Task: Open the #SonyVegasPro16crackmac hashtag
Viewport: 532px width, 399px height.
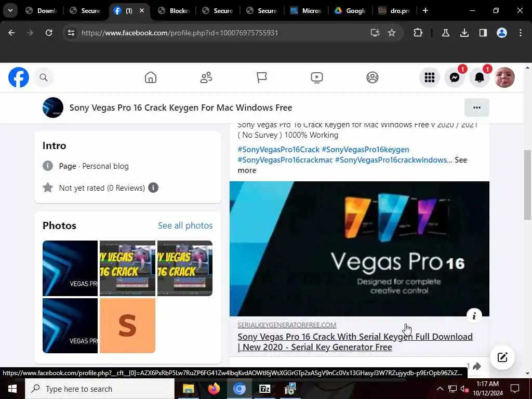Action: pos(285,160)
